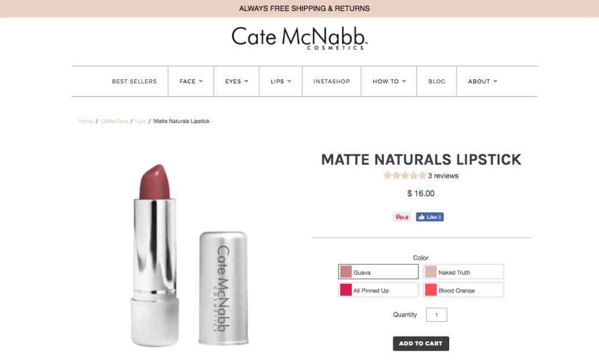599x364 pixels.
Task: Expand the Face menu dropdown
Action: [191, 81]
